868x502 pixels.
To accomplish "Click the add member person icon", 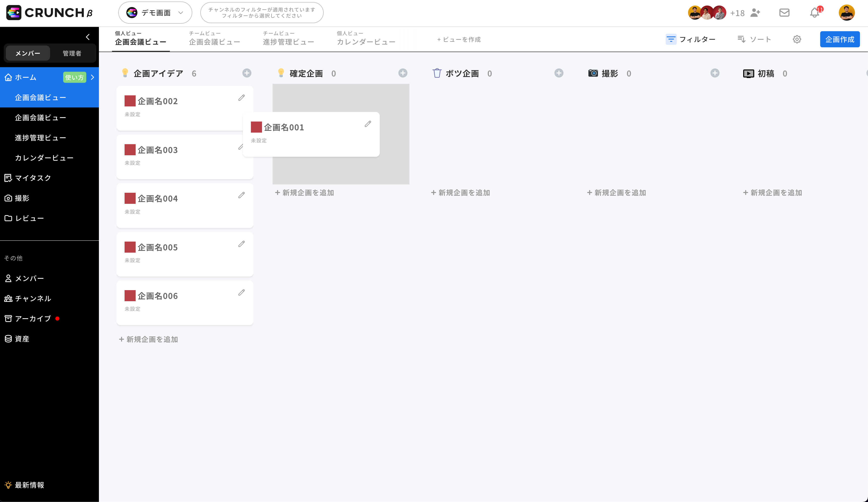I will pos(755,13).
